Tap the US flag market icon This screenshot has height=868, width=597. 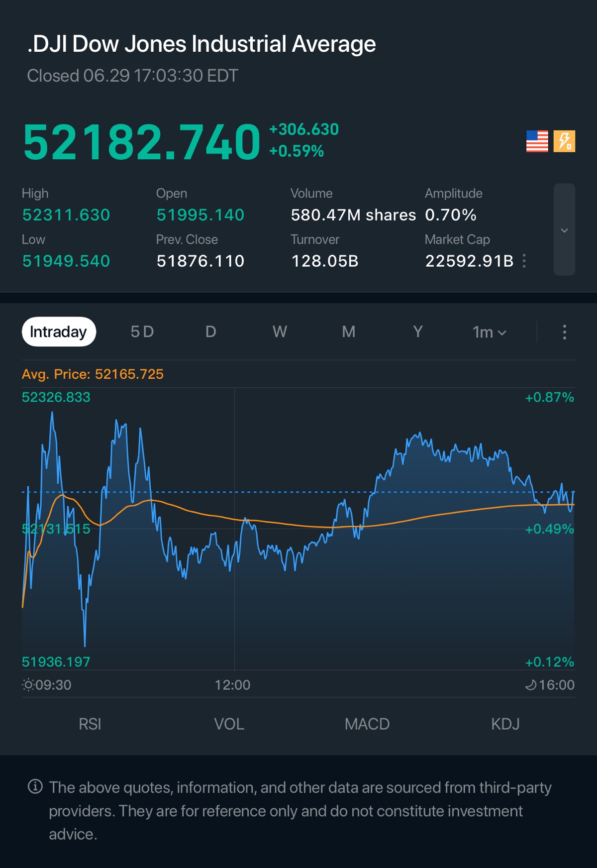pyautogui.click(x=537, y=141)
